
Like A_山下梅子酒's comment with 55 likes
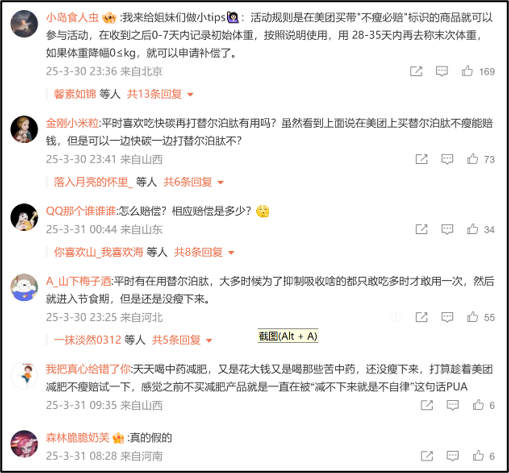472,317
